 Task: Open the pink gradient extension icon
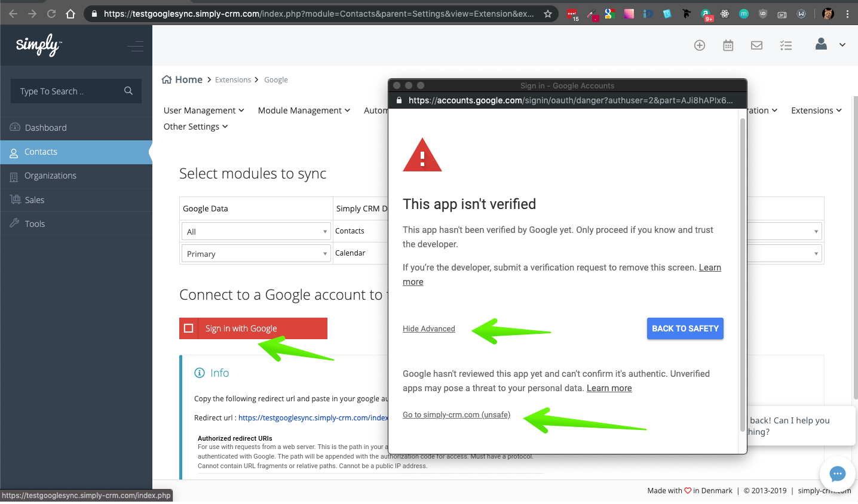click(x=629, y=14)
